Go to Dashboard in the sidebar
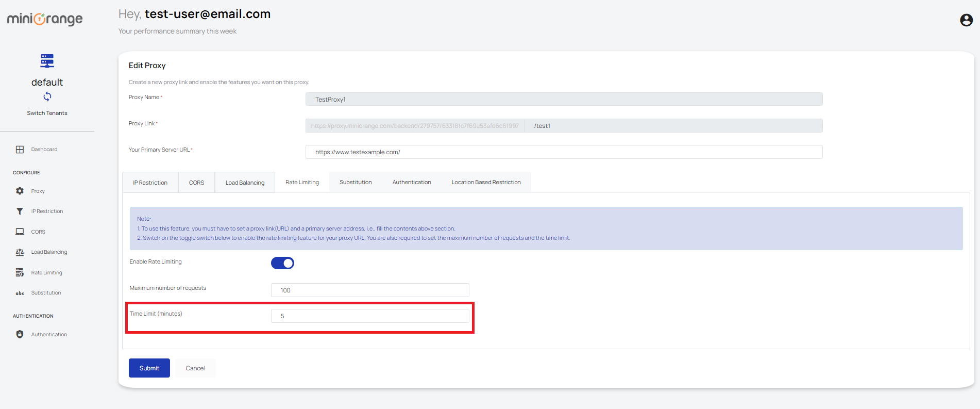Viewport: 980px width, 409px height. pyautogui.click(x=44, y=150)
